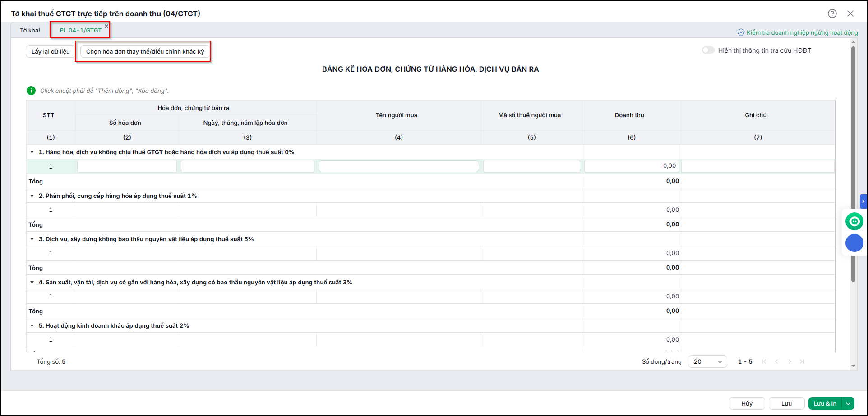
Task: Click Lấy lại dữ liệu button
Action: click(51, 51)
